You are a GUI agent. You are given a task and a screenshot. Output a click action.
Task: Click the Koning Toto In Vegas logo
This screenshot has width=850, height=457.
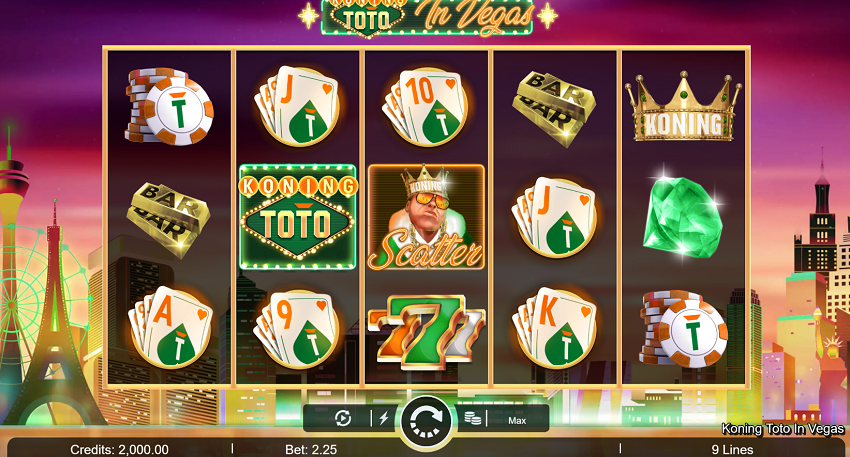coord(427,18)
